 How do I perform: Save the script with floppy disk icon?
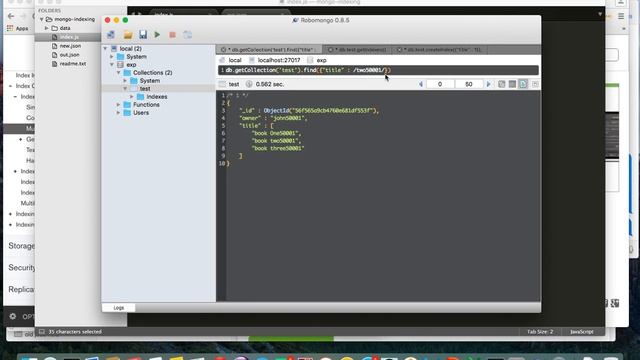[142, 35]
